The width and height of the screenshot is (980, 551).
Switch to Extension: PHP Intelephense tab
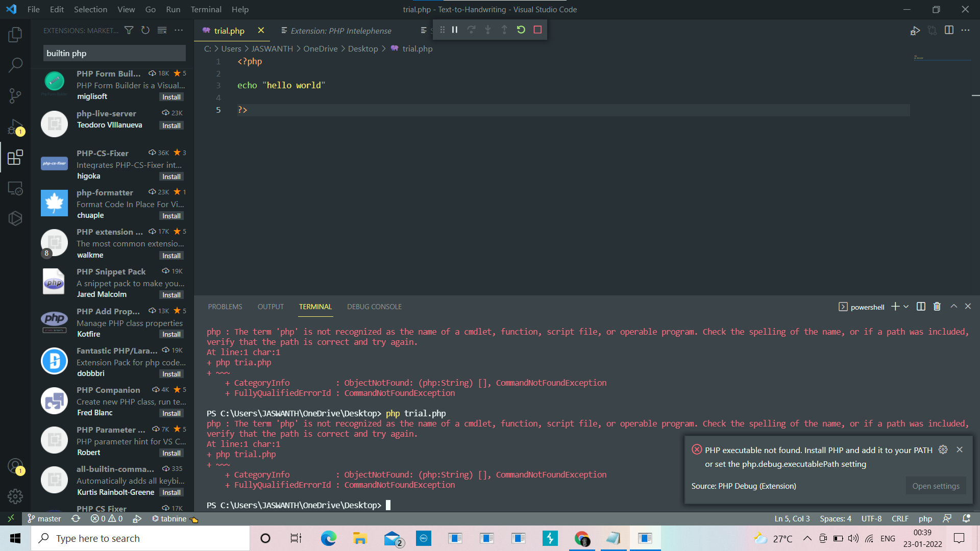click(x=341, y=31)
